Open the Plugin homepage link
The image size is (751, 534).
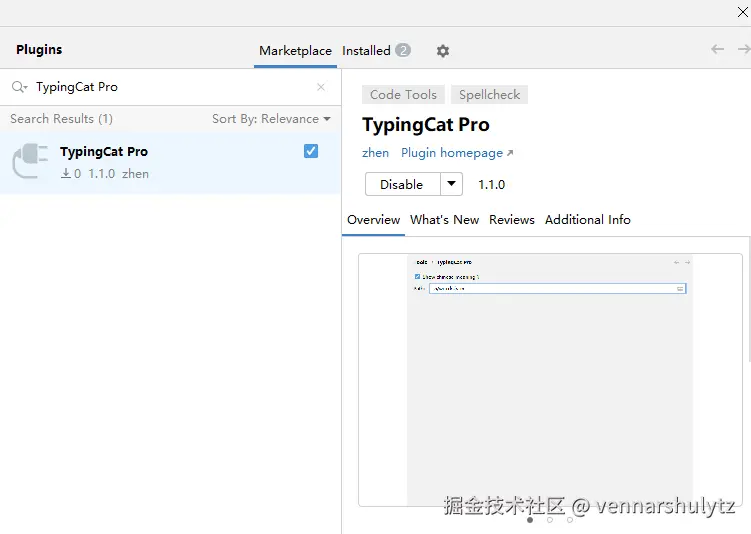pyautogui.click(x=457, y=153)
